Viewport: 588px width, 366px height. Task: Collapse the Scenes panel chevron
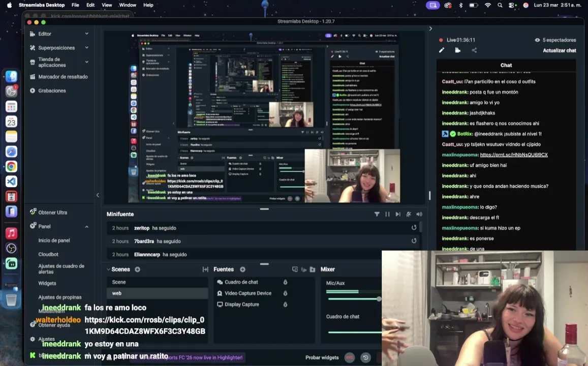(108, 269)
